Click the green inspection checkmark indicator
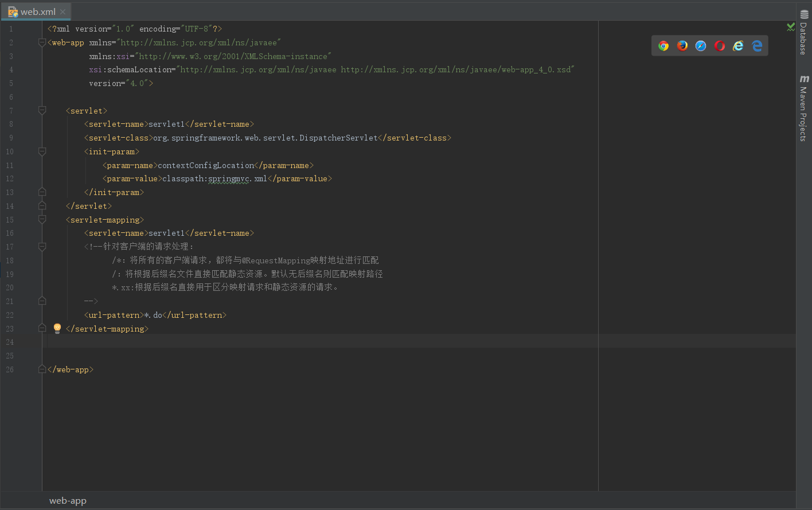 [x=791, y=26]
